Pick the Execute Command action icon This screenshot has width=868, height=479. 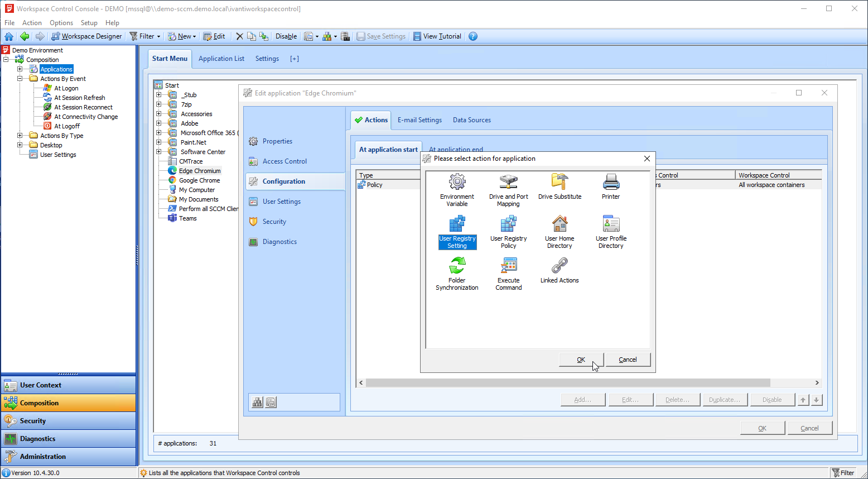[x=508, y=266]
